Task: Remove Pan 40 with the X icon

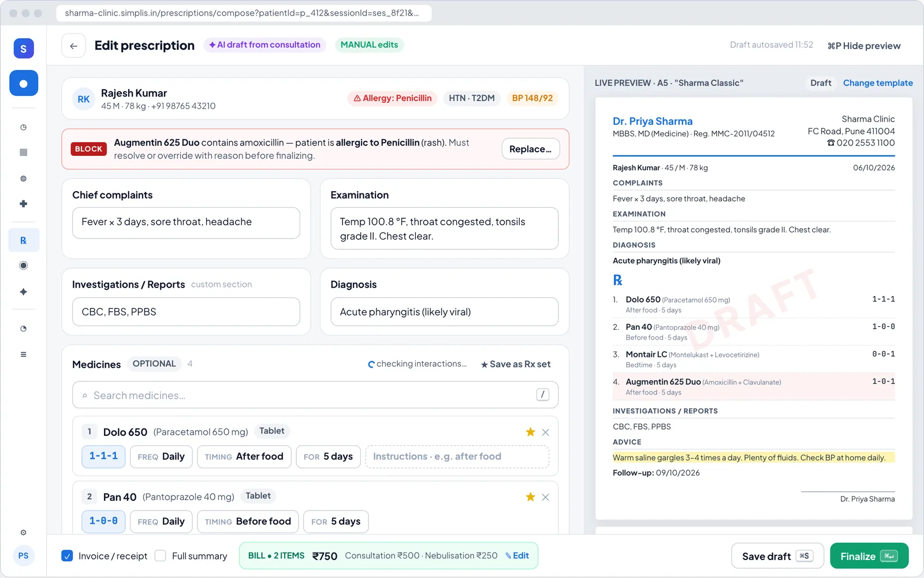Action: tap(546, 497)
